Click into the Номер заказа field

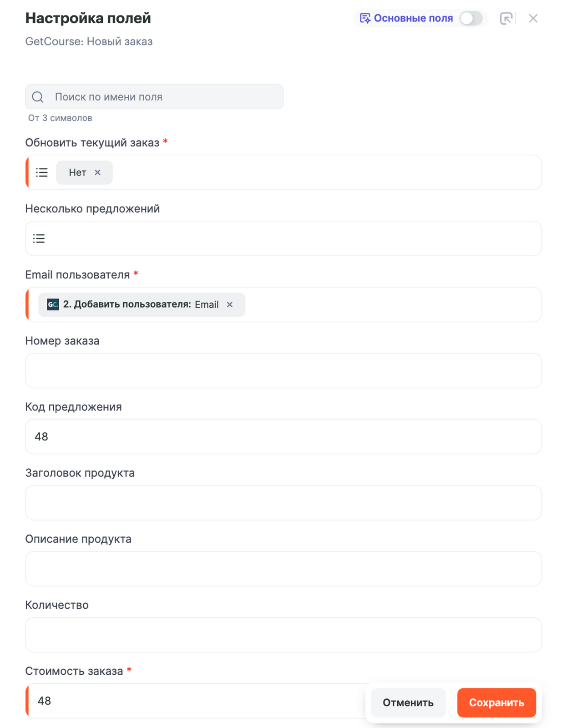pos(283,370)
